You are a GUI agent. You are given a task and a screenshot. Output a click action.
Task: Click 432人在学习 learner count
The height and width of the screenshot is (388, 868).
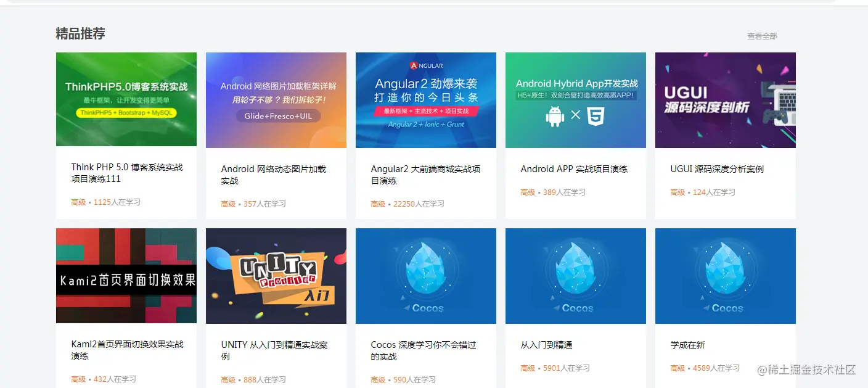(115, 379)
